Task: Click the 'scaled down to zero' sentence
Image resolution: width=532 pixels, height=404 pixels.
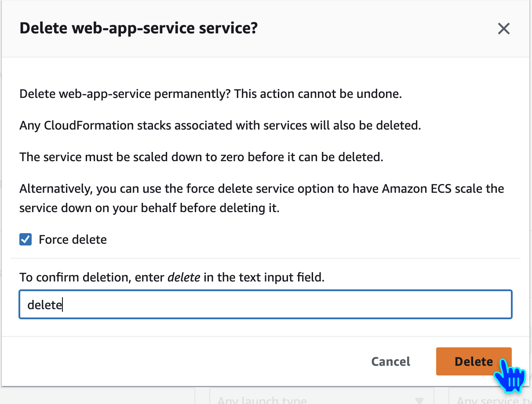Action: tap(201, 157)
